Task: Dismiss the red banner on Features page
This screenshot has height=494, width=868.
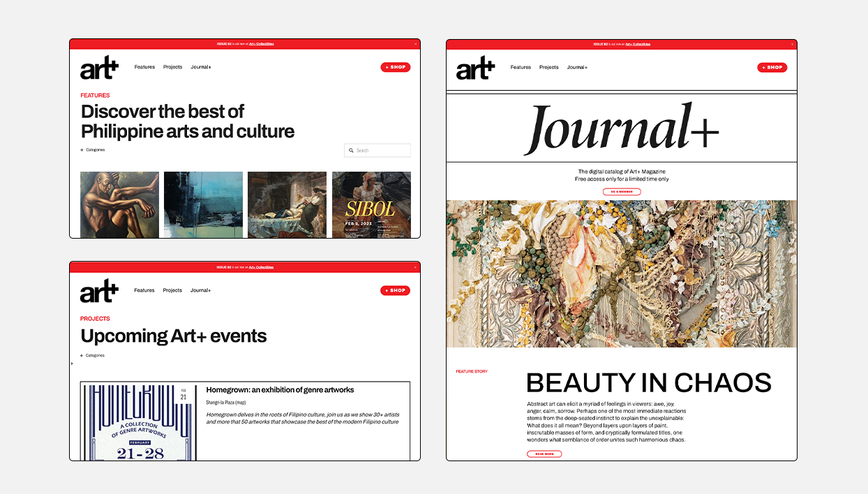Action: click(415, 44)
